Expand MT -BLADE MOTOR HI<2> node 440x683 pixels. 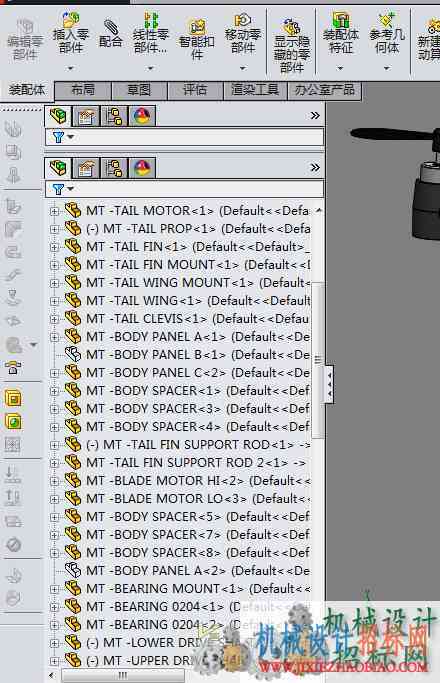[54, 481]
